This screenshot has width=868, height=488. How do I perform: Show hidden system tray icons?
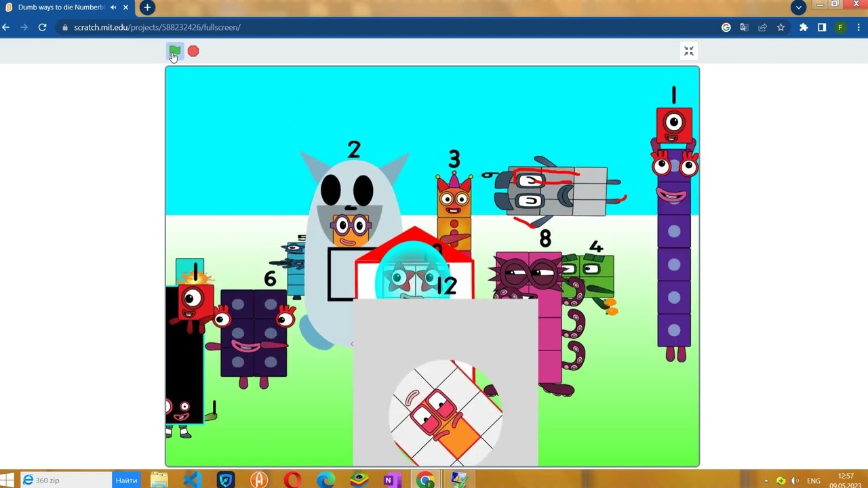pyautogui.click(x=766, y=481)
